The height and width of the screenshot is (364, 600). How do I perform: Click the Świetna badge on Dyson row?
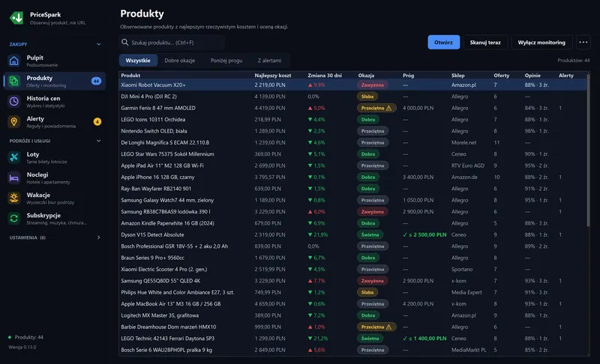coord(370,234)
